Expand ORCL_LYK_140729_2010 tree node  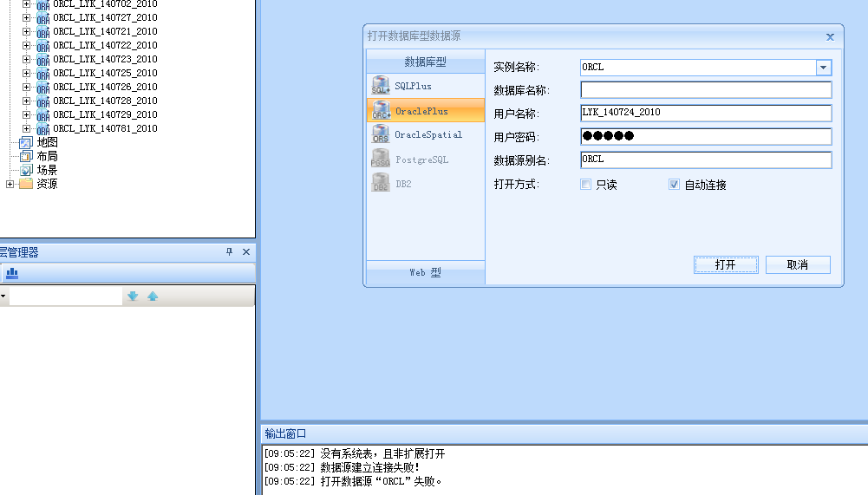[26, 114]
